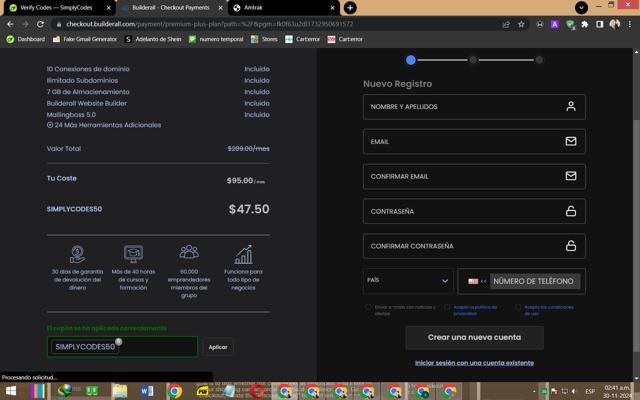Open the Windows Start menu

coord(11,391)
